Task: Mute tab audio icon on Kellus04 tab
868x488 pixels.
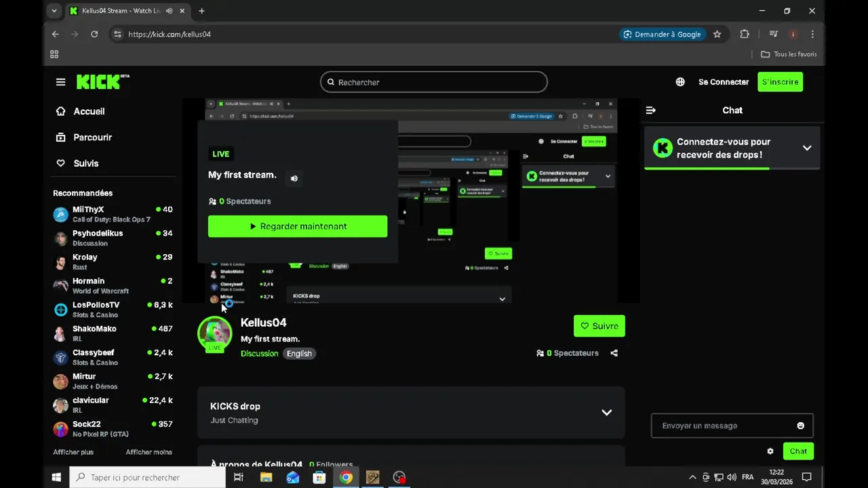Action: 169,11
